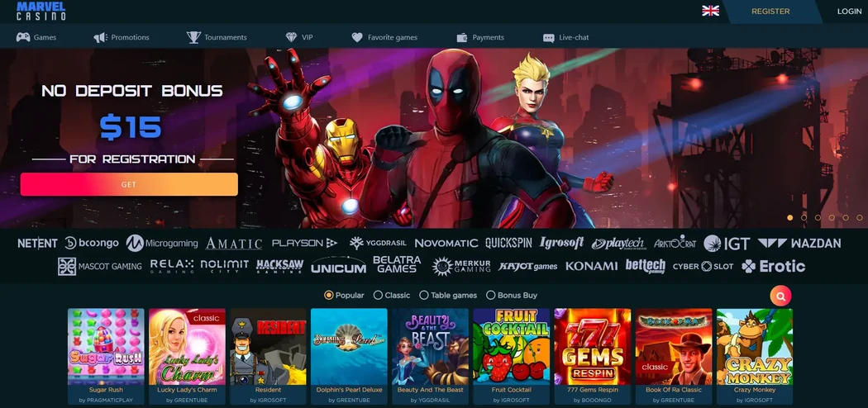Go to the last banner slide dot
Viewport: 868px width, 408px height.
point(859,218)
